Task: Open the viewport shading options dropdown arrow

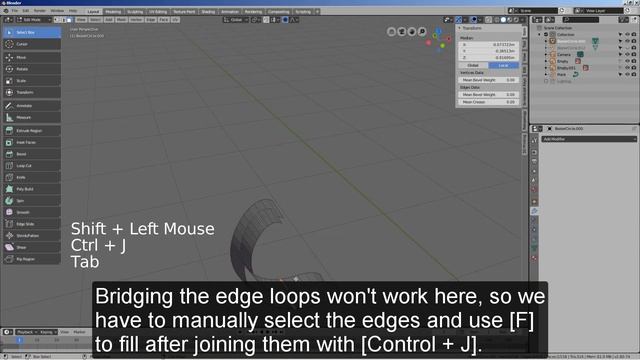Action: click(x=522, y=20)
